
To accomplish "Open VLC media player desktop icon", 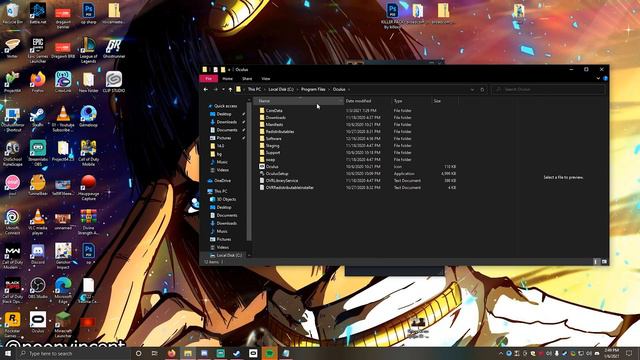I will click(x=38, y=222).
